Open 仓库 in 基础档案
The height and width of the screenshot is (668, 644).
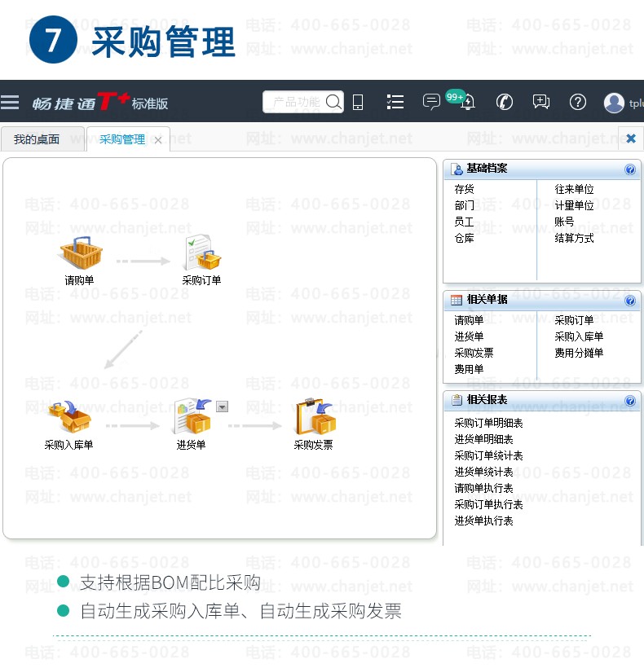[464, 238]
